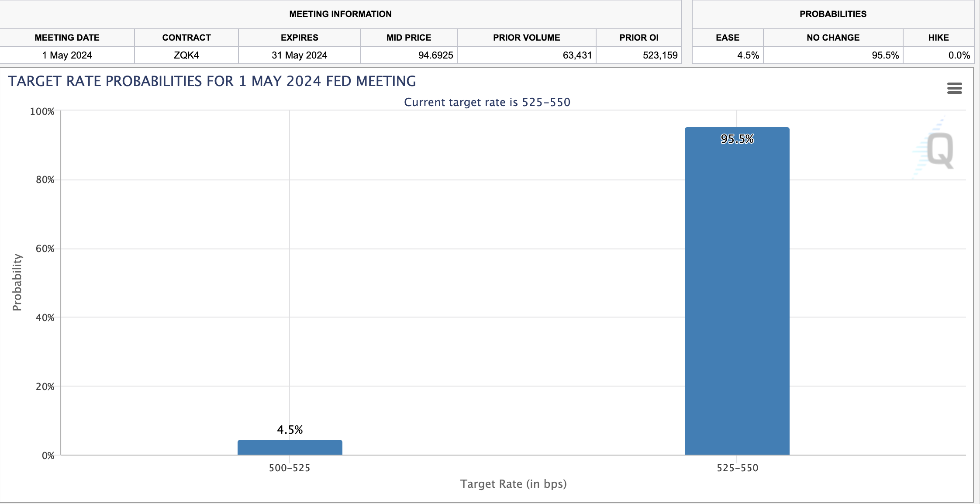Click the MEETING DATE column header
980x504 pixels.
point(67,38)
